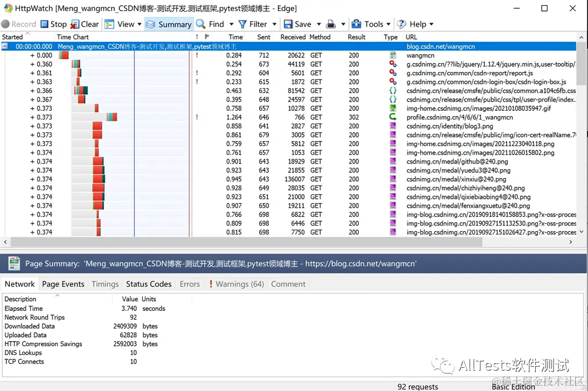Sort by the Time Chart column header
Screen dimensions: 588x391
(x=72, y=37)
